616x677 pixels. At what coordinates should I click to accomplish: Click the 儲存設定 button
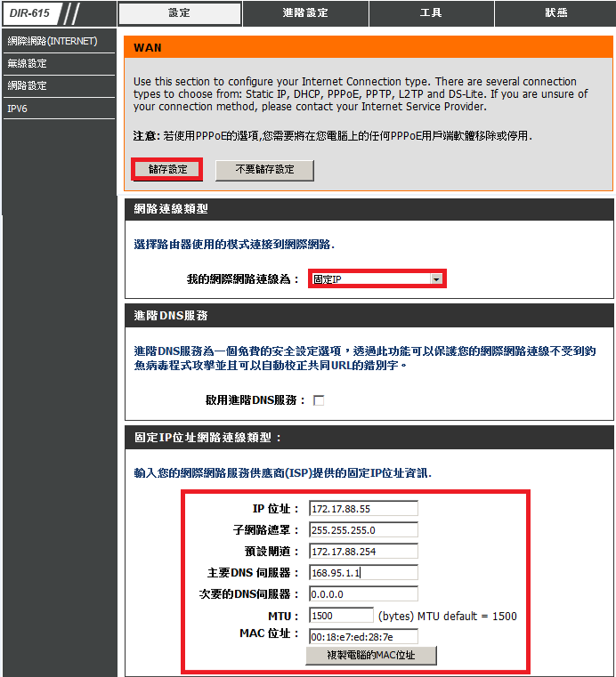(x=167, y=169)
